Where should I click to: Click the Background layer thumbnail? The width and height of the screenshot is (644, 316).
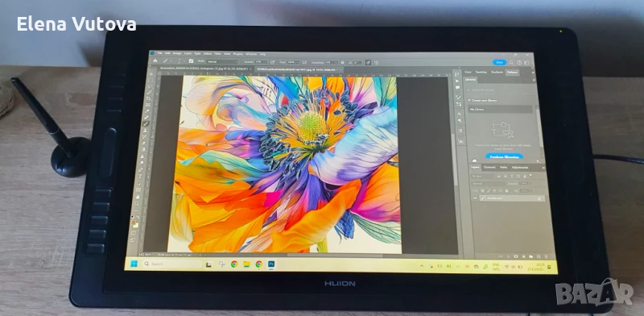482,198
